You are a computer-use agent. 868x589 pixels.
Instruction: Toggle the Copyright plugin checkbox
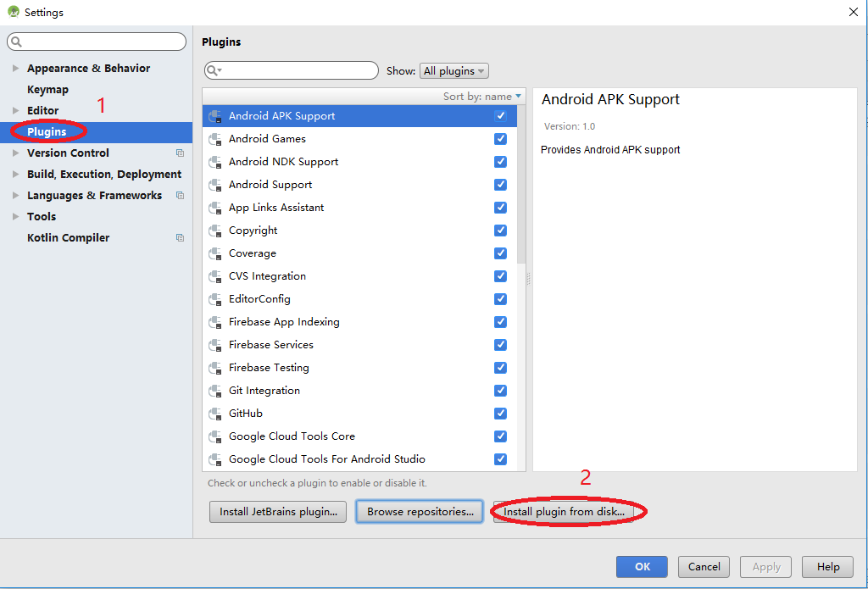(500, 231)
